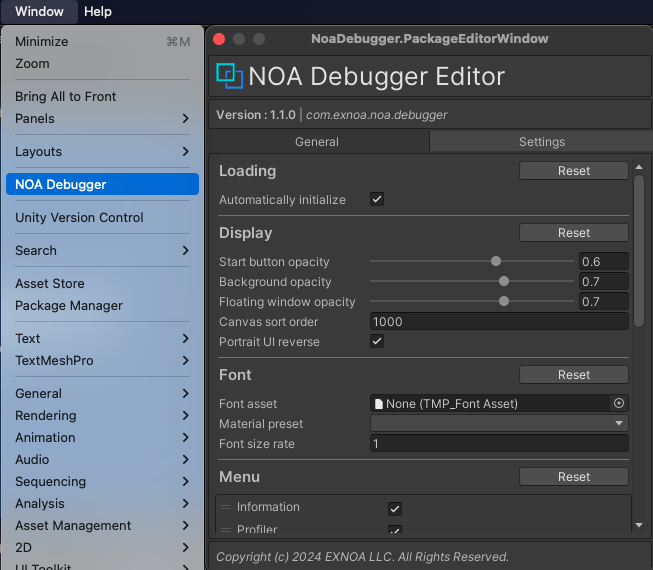Select NOA Debugger menu entry
The height and width of the screenshot is (570, 653).
coord(102,184)
